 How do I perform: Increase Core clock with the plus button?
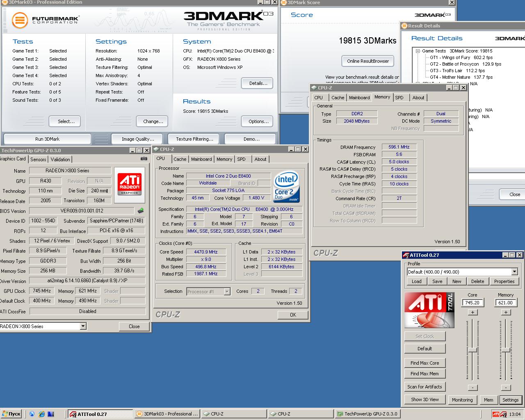pyautogui.click(x=472, y=313)
